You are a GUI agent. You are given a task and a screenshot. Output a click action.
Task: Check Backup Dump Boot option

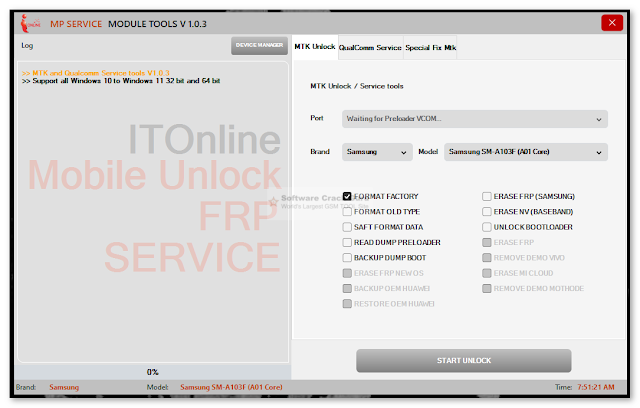pos(347,258)
